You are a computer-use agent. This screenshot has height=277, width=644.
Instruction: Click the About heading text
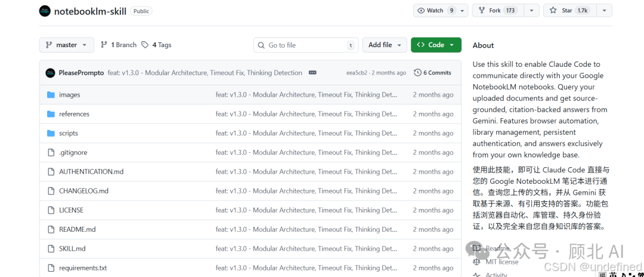tap(483, 45)
